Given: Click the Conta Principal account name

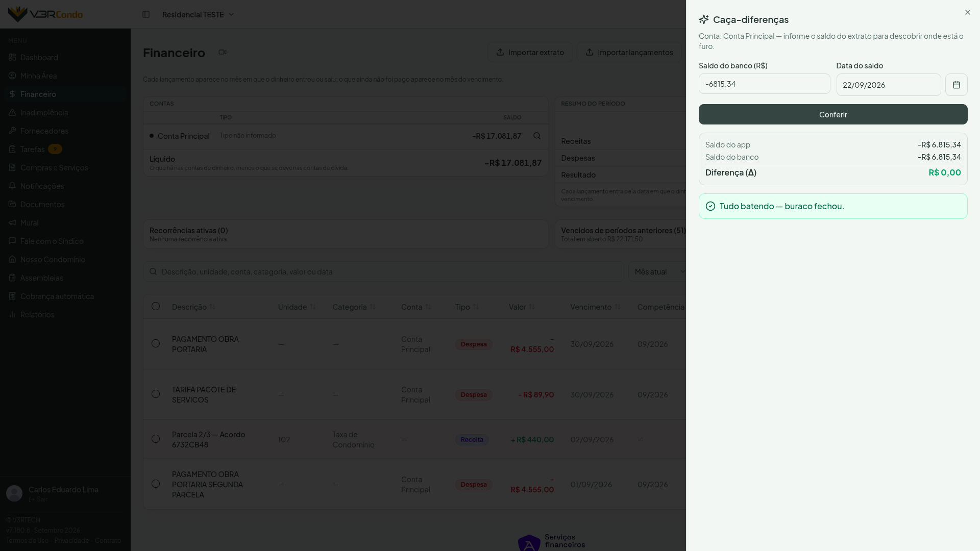Looking at the screenshot, I should tap(184, 136).
